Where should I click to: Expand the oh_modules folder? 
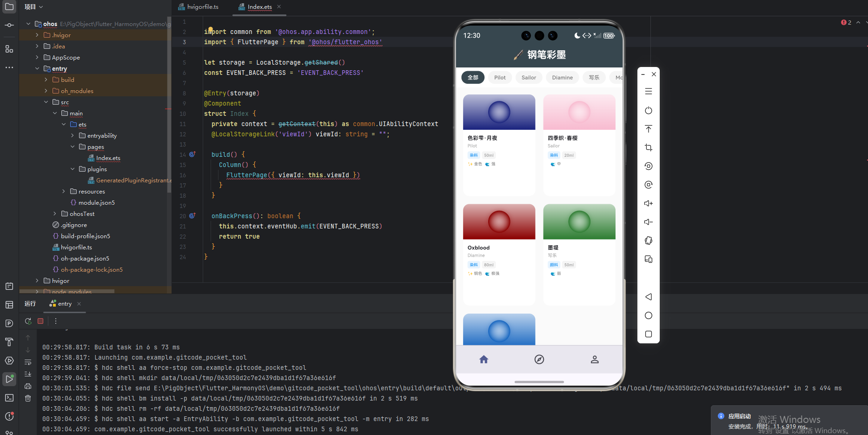[46, 91]
